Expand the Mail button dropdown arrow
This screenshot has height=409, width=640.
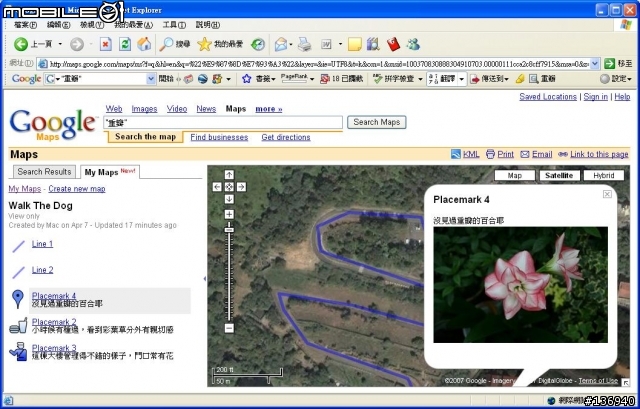click(291, 44)
